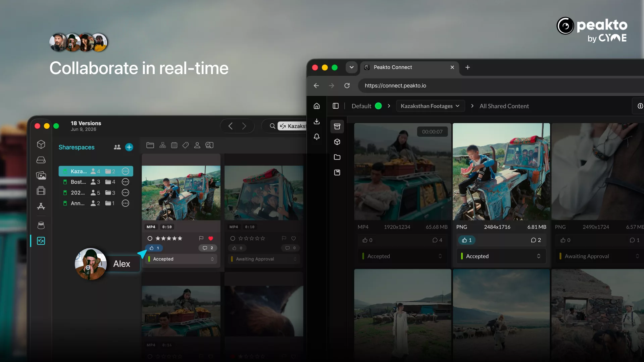Select the drive icon in Peakto left sidebar
Viewport: 644px width, 362px height.
pos(41,160)
